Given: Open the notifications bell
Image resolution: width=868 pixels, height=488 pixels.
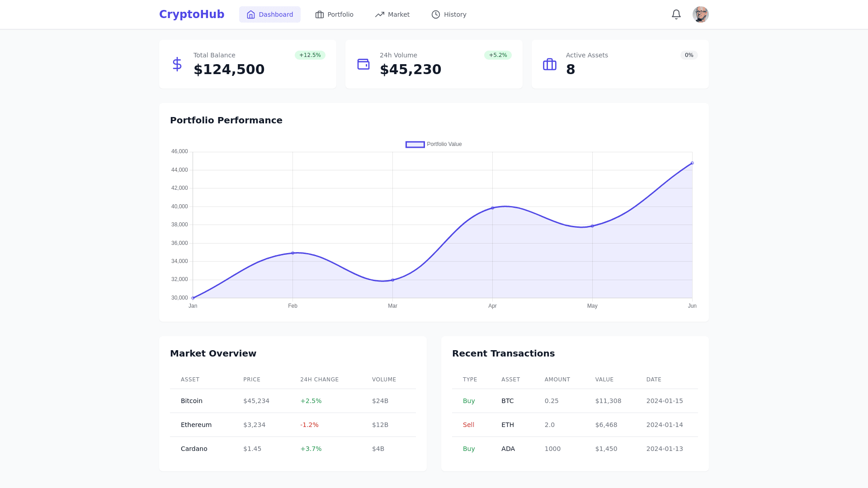Looking at the screenshot, I should pos(676,14).
